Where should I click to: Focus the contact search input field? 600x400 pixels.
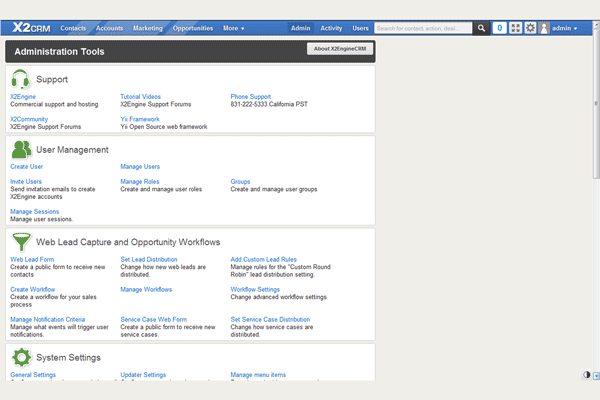pos(422,28)
